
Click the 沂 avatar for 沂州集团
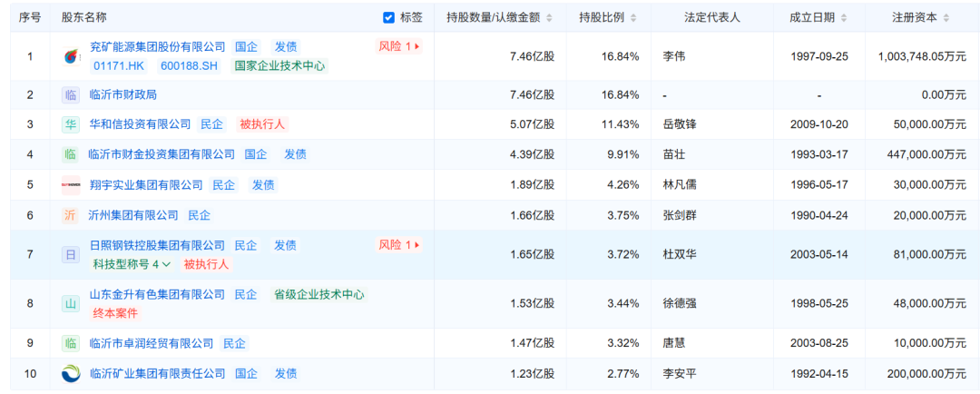71,216
